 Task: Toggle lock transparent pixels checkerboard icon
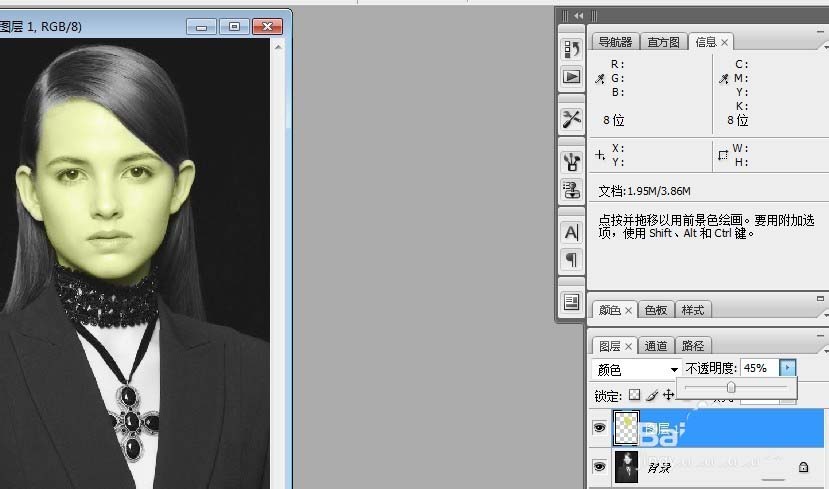(x=634, y=396)
